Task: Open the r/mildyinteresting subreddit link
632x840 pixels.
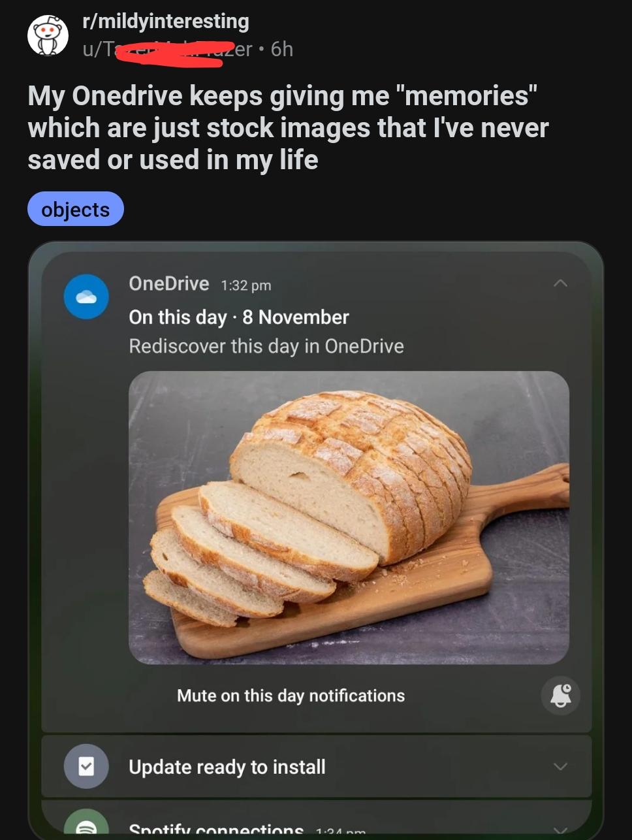Action: coord(166,22)
